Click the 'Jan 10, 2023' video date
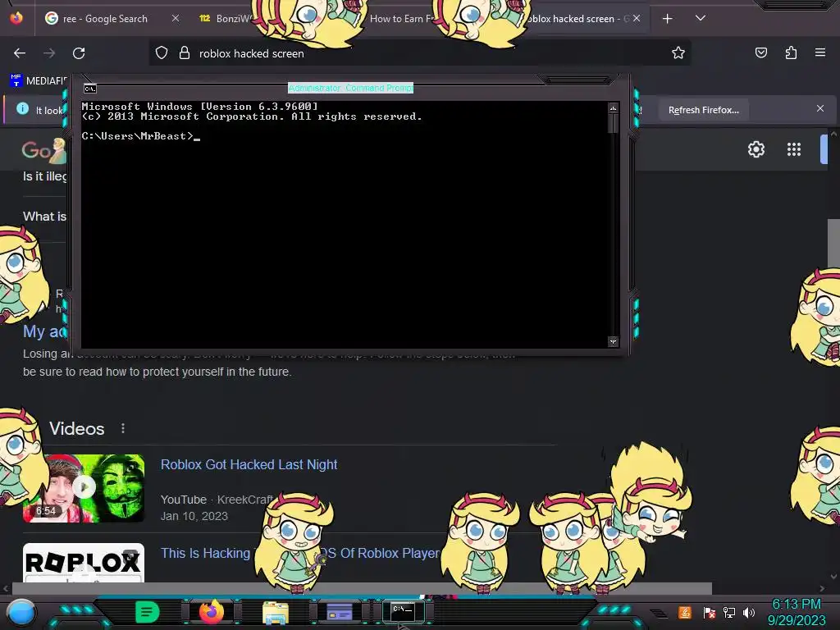This screenshot has height=630, width=840. tap(194, 517)
